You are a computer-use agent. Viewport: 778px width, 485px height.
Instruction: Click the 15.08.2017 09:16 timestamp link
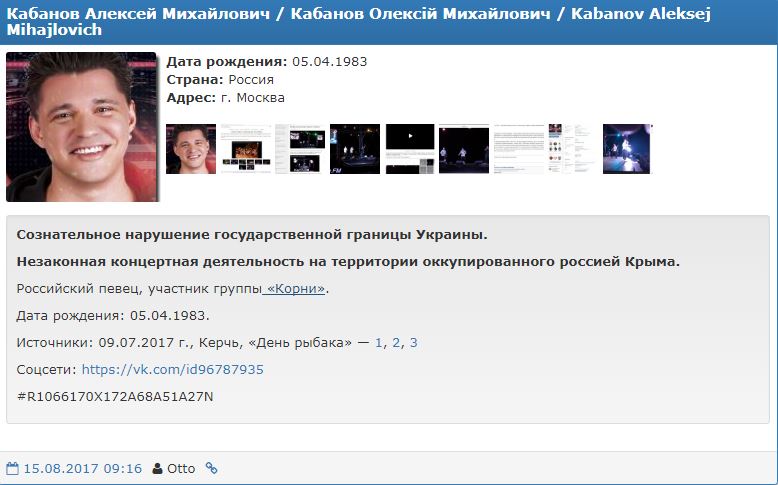click(x=83, y=468)
